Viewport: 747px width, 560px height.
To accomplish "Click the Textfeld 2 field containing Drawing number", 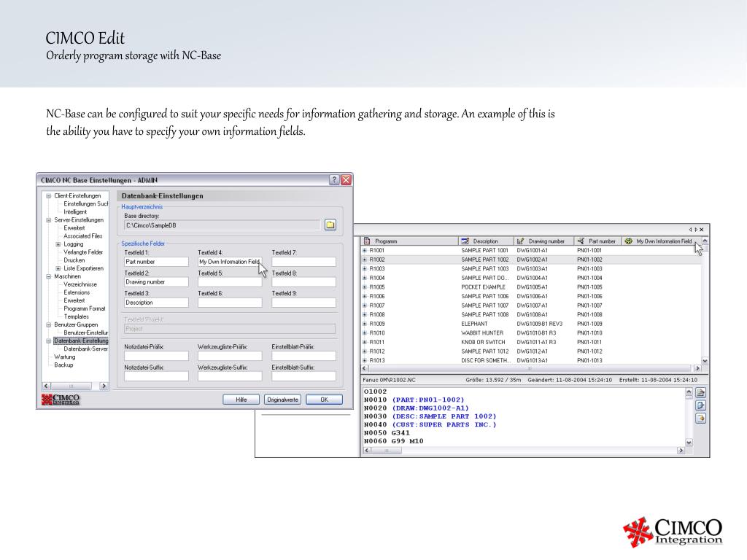I will [156, 282].
